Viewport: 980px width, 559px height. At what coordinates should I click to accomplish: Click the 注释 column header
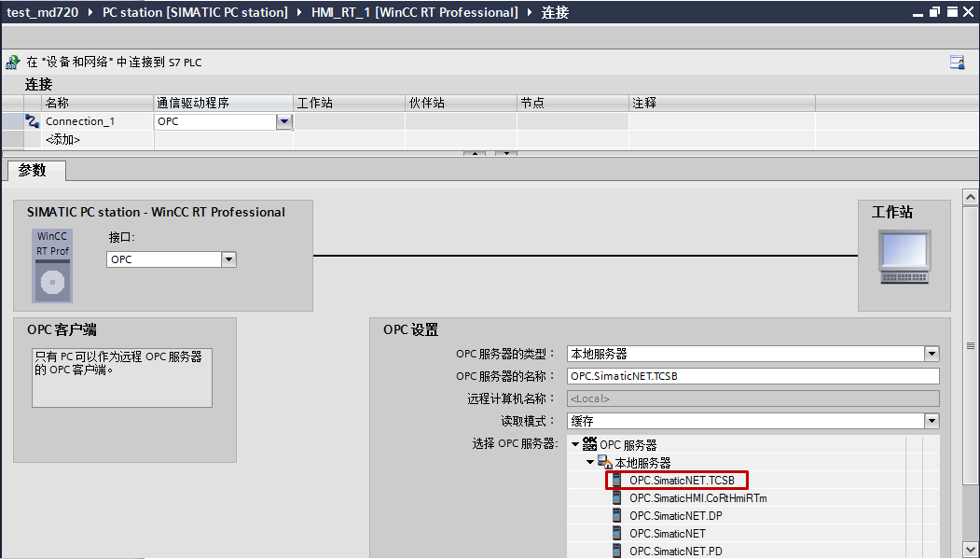(x=722, y=104)
